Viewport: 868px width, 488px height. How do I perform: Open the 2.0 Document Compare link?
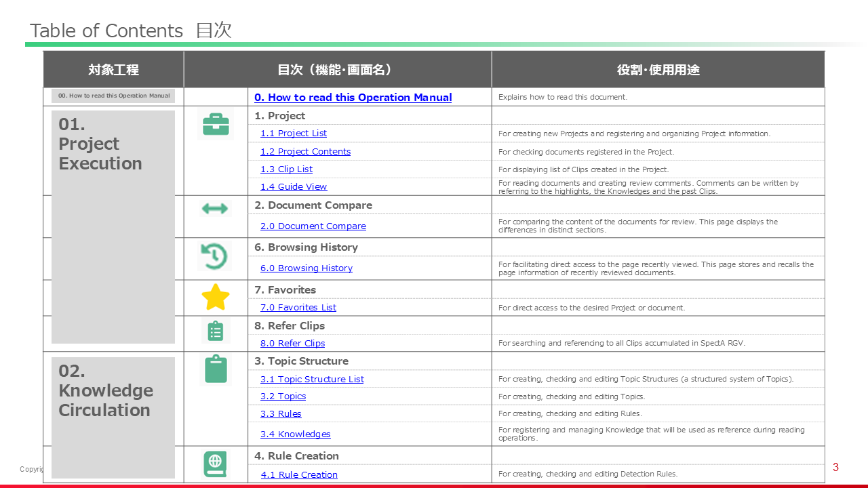pyautogui.click(x=313, y=226)
